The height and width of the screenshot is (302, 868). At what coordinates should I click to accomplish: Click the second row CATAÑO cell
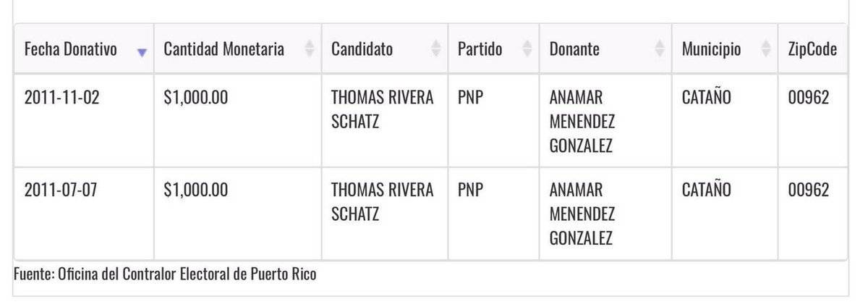pyautogui.click(x=707, y=190)
